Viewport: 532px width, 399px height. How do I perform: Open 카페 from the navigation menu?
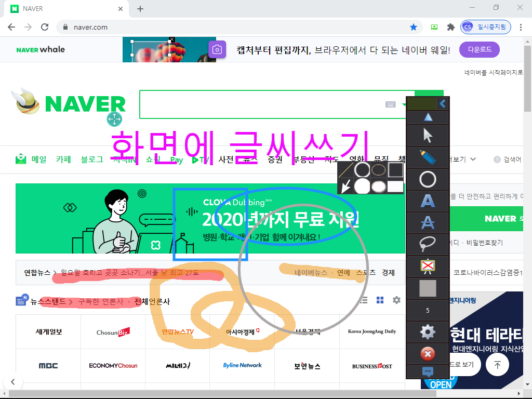63,159
